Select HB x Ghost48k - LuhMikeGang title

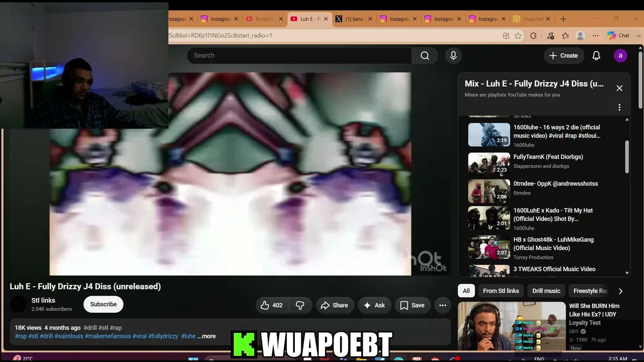(x=553, y=244)
